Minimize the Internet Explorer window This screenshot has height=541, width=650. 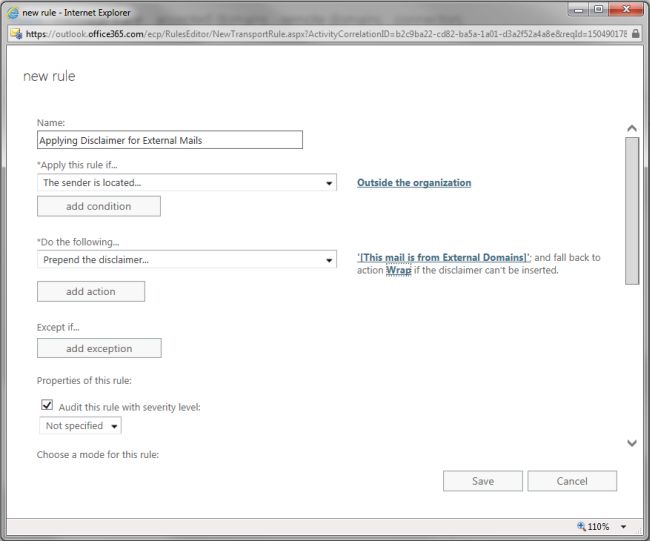click(x=578, y=10)
